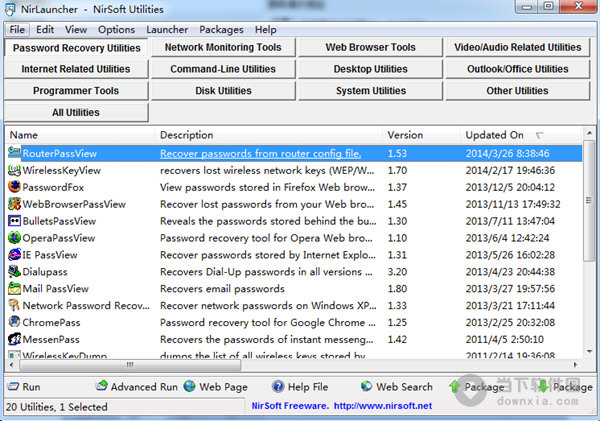Click the green up-arrow Package icon
600x421 pixels.
pyautogui.click(x=454, y=387)
